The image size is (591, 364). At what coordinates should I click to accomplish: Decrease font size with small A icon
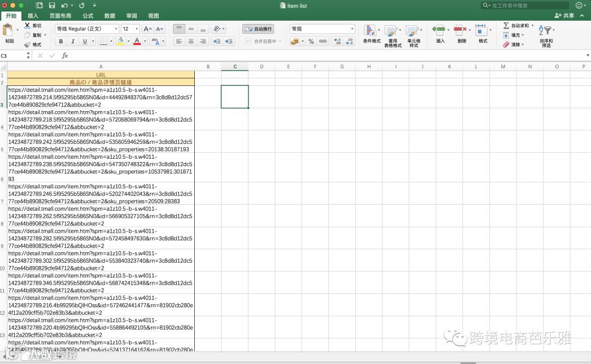(159, 28)
